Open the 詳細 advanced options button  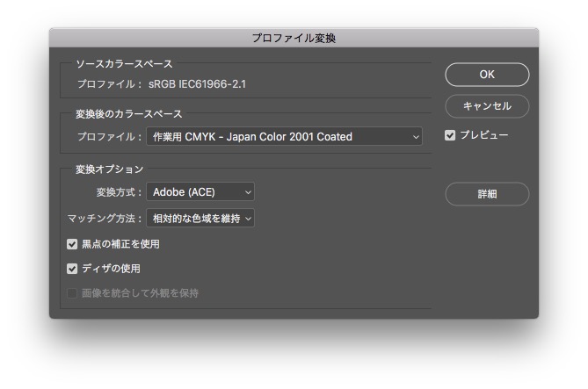click(x=486, y=194)
